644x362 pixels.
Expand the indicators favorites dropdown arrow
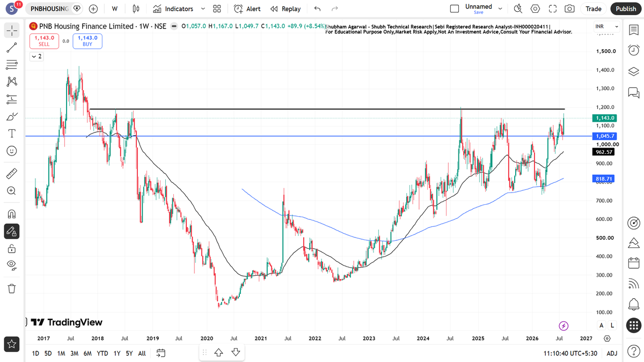coord(202,9)
